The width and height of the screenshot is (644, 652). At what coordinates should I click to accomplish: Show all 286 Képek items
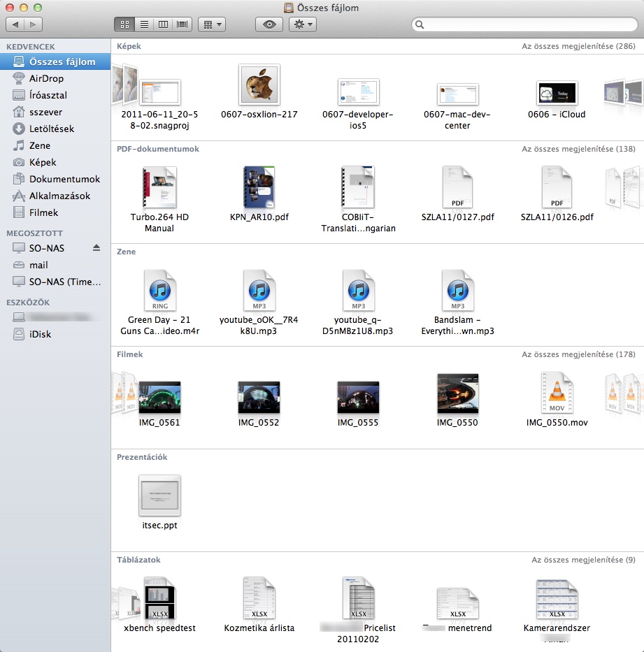pos(578,46)
